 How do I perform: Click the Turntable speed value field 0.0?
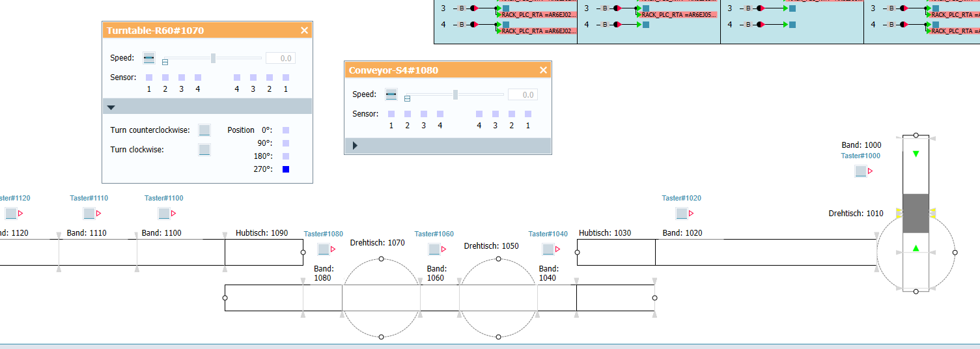click(x=281, y=59)
